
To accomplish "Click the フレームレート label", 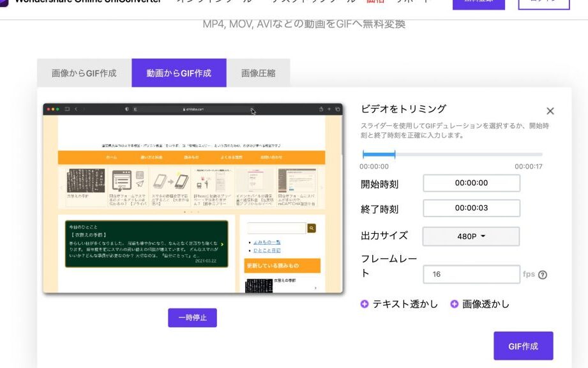I will [389, 266].
